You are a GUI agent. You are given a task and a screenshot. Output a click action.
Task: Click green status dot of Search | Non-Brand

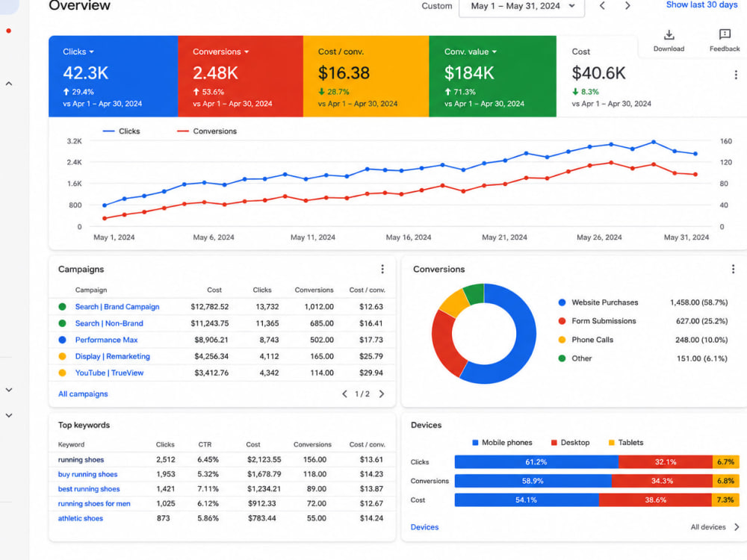tap(63, 323)
